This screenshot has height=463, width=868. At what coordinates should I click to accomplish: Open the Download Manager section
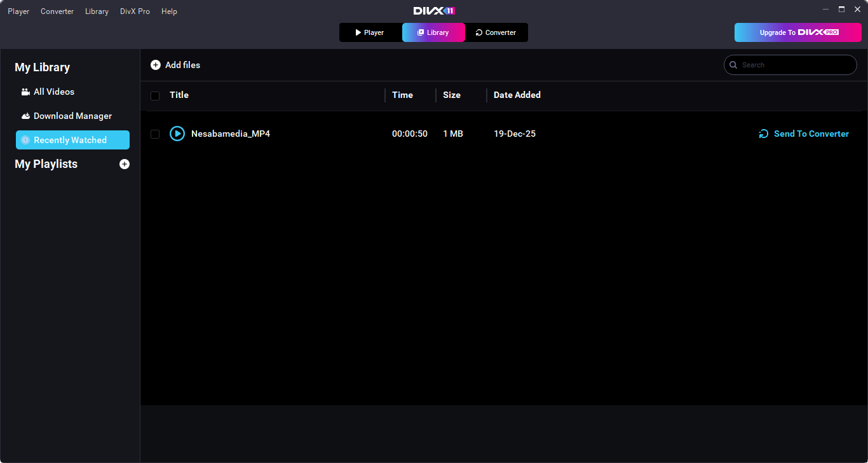pos(72,116)
